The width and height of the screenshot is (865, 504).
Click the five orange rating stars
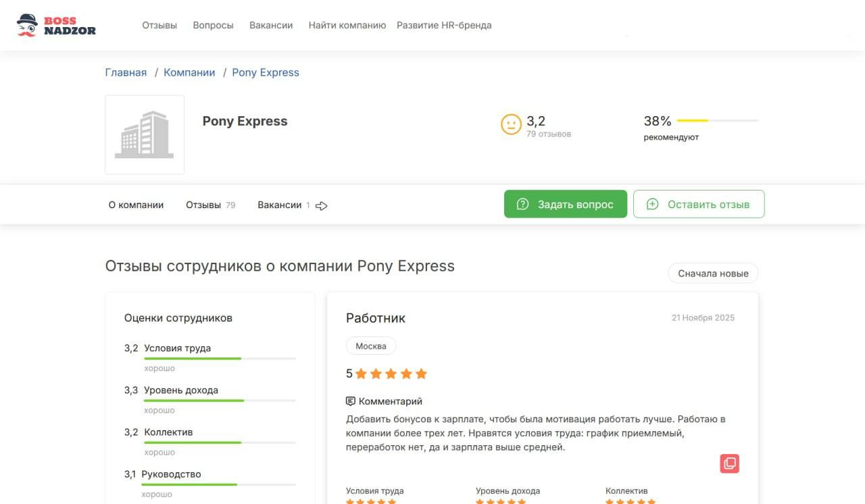tap(391, 374)
